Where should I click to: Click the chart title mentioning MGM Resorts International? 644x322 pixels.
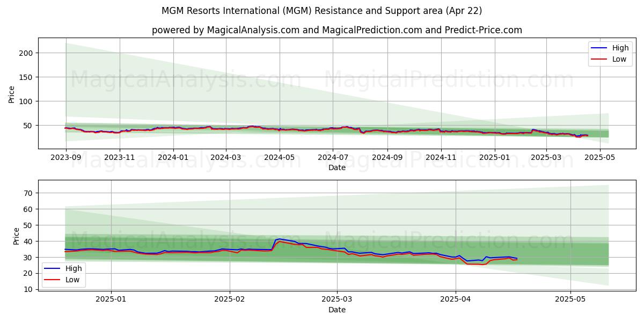(322, 11)
